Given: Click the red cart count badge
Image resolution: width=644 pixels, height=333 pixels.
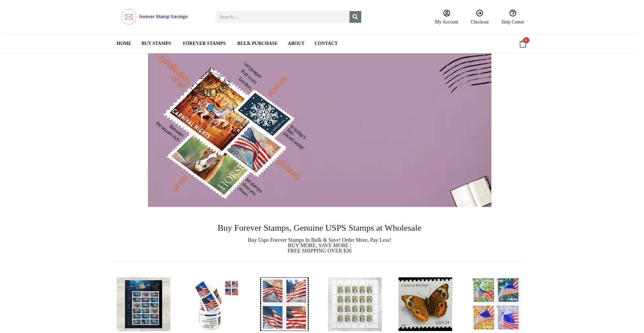Looking at the screenshot, I should (526, 40).
